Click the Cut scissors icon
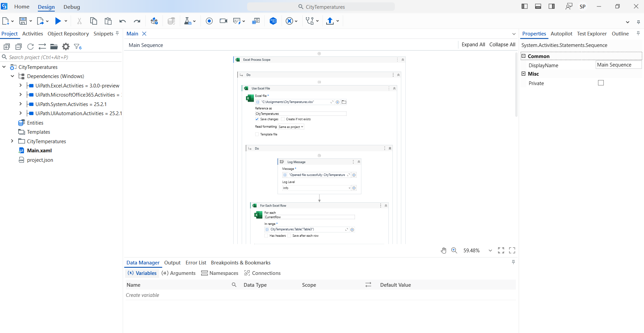The image size is (644, 333). [x=79, y=21]
